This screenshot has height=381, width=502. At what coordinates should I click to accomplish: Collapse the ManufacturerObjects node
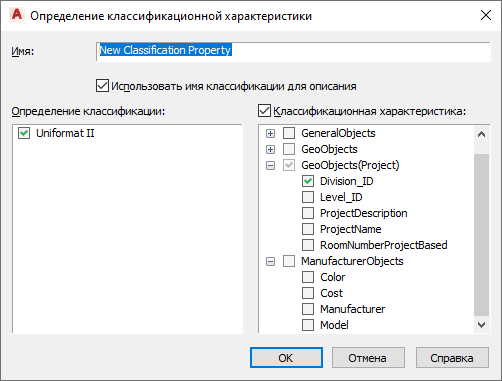click(x=270, y=262)
